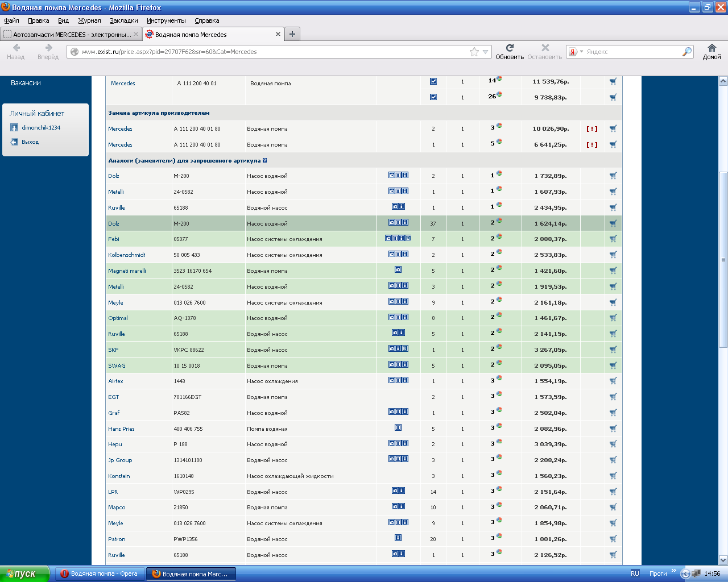Stop loading with Остановить
This screenshot has height=582, width=728.
click(x=545, y=52)
